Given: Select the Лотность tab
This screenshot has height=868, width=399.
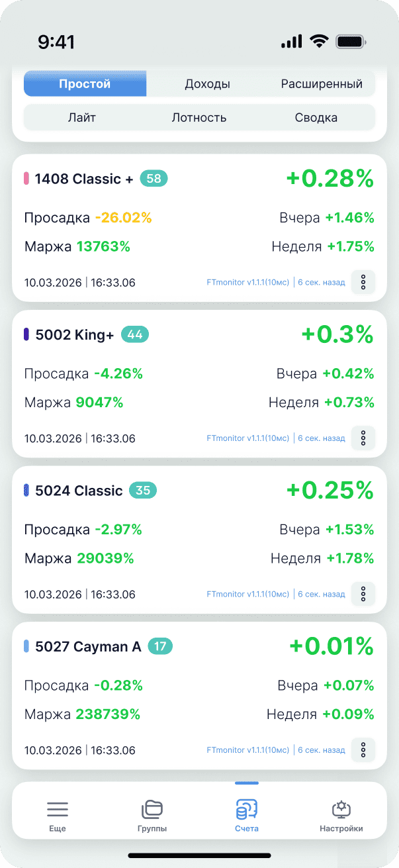Looking at the screenshot, I should pyautogui.click(x=199, y=118).
